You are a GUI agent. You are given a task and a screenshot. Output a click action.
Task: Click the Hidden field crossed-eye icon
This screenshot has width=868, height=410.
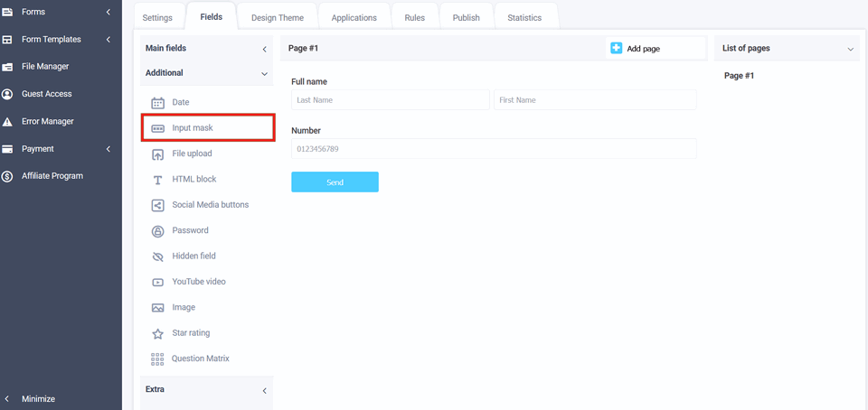(x=157, y=256)
